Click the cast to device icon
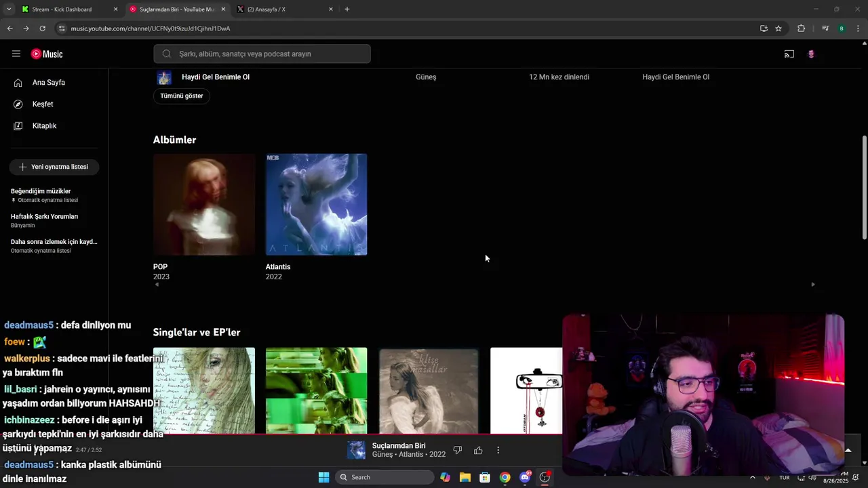 pos(789,54)
